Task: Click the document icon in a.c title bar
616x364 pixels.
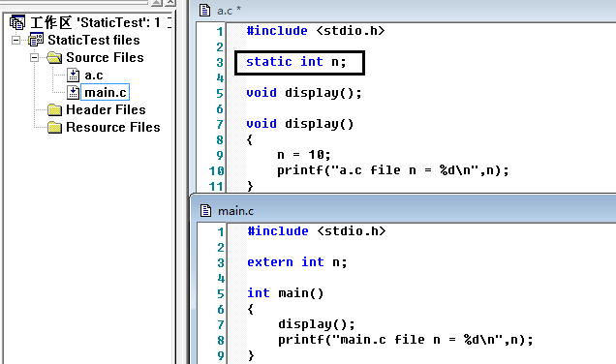Action: coord(204,10)
